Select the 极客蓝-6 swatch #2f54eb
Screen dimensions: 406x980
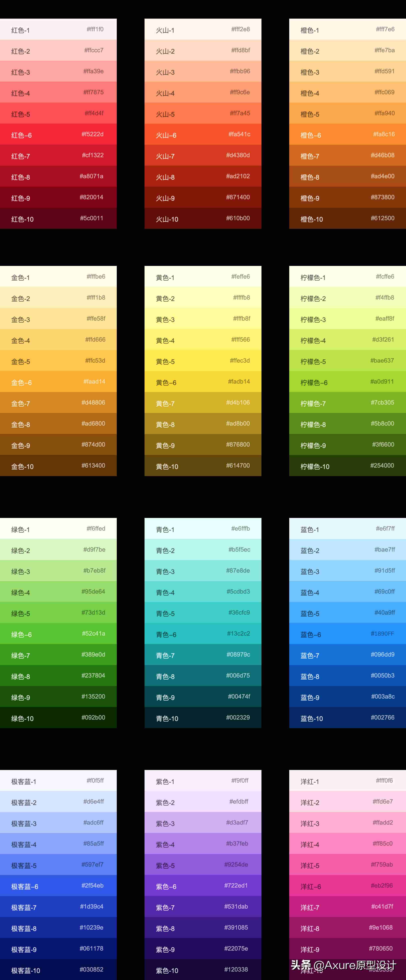[58, 886]
